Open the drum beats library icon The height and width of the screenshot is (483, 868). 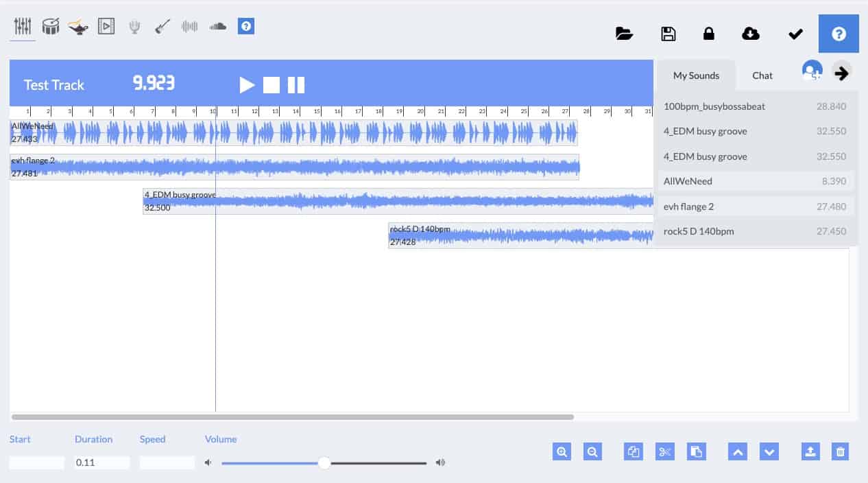pos(51,26)
